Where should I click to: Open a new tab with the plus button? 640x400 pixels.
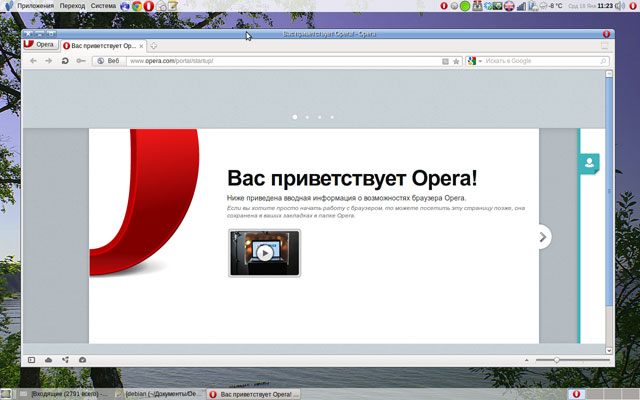[x=153, y=46]
